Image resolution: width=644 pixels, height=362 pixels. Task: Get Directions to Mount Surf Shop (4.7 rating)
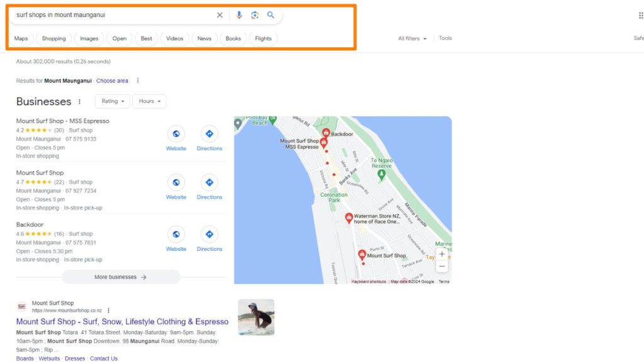point(209,187)
